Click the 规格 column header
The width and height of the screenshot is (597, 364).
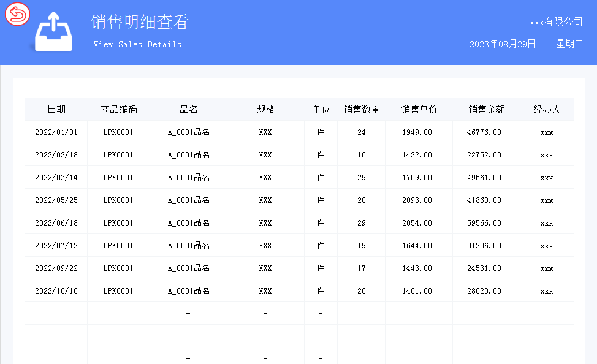(x=266, y=110)
